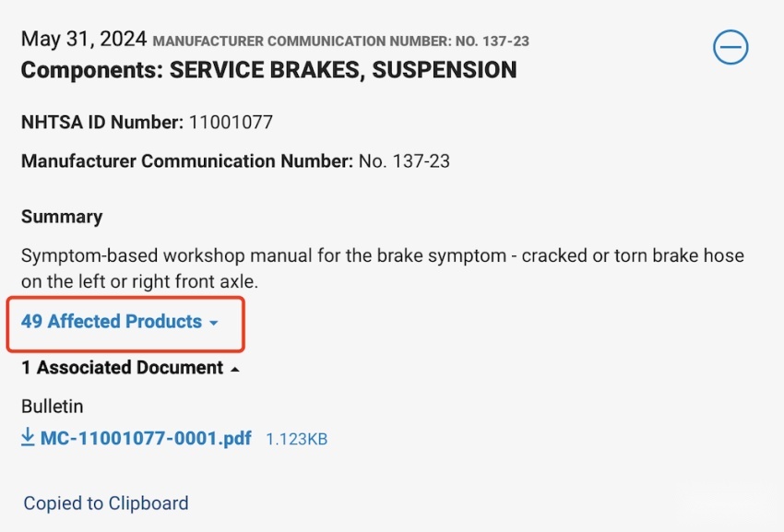
Task: Expand the 49 Affected Products list
Action: [x=111, y=322]
